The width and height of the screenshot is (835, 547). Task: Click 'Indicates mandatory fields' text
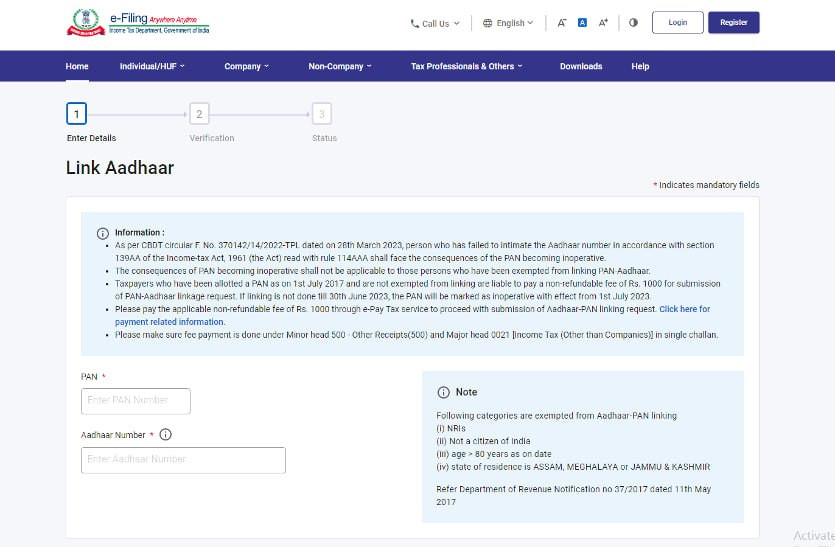click(x=709, y=185)
